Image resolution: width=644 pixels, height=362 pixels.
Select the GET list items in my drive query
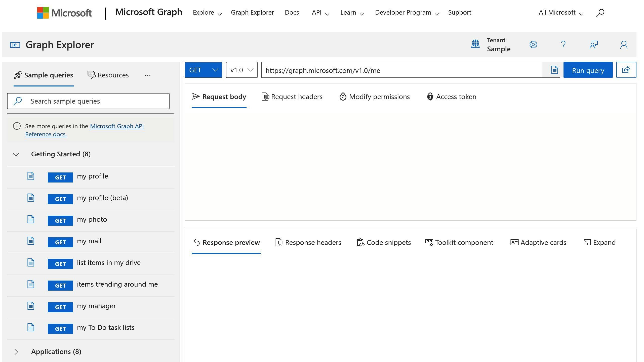coord(91,264)
